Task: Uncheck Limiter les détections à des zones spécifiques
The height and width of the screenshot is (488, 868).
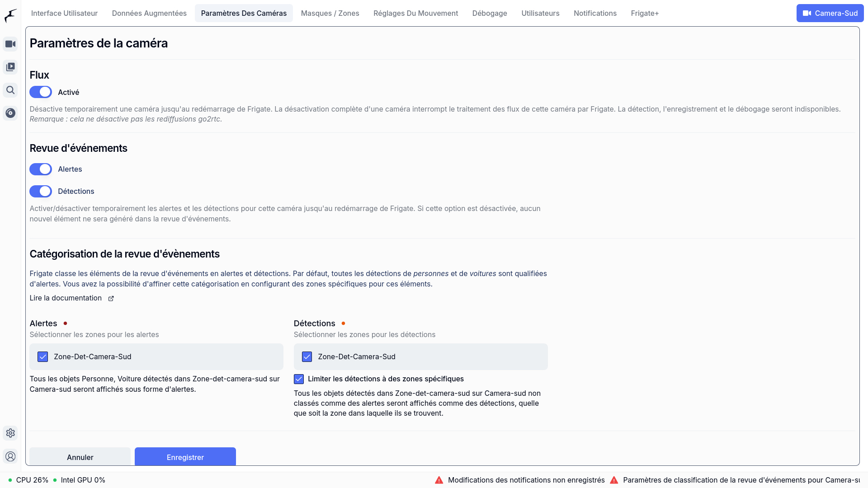Action: (x=299, y=379)
